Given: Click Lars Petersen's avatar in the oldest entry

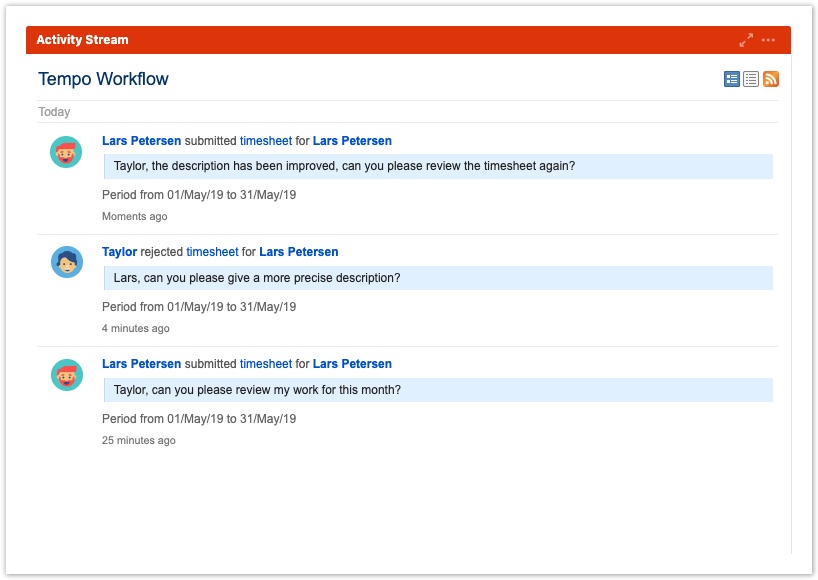Looking at the screenshot, I should [66, 375].
